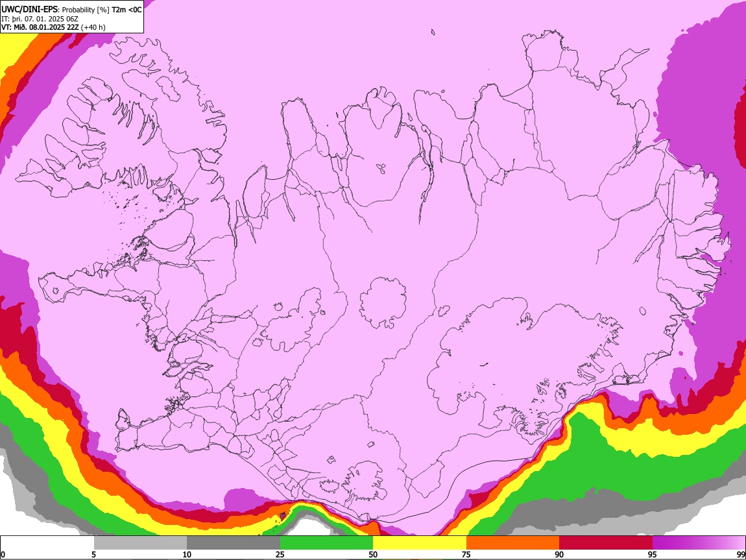This screenshot has width=746, height=560.
Task: Click the legend tick label '5'
Action: click(93, 555)
